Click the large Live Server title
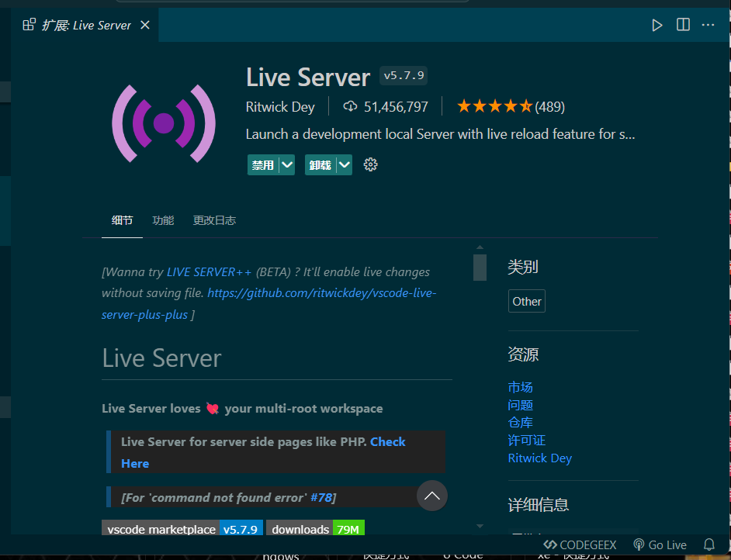 tap(308, 78)
